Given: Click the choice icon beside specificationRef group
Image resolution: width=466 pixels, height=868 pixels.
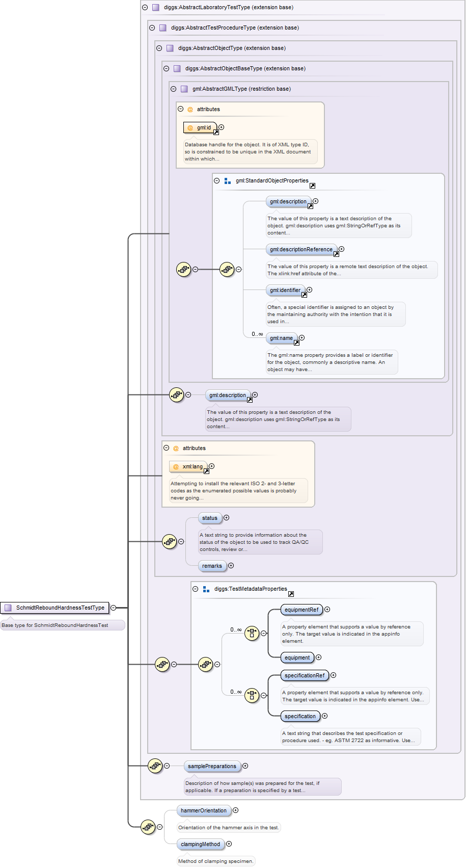Looking at the screenshot, I should point(252,695).
